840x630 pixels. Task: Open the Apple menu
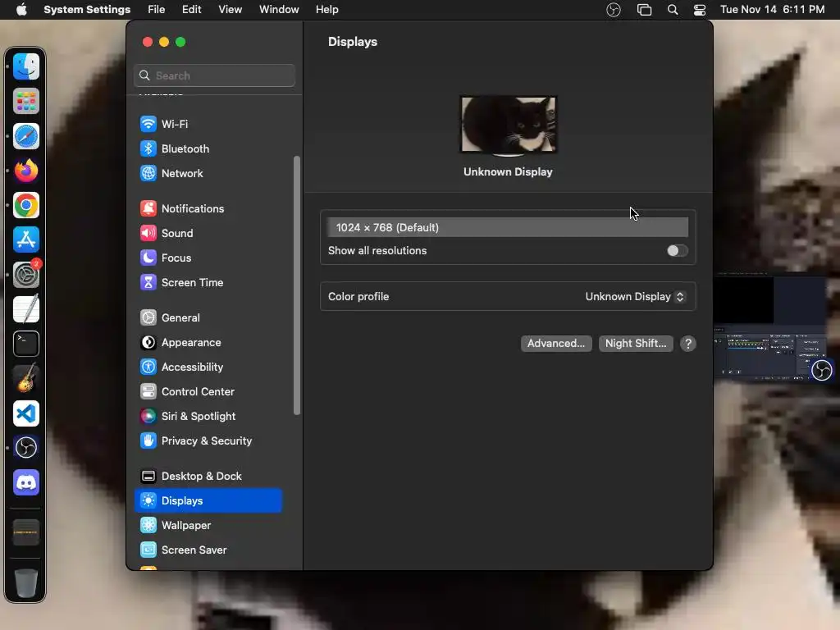pos(21,10)
